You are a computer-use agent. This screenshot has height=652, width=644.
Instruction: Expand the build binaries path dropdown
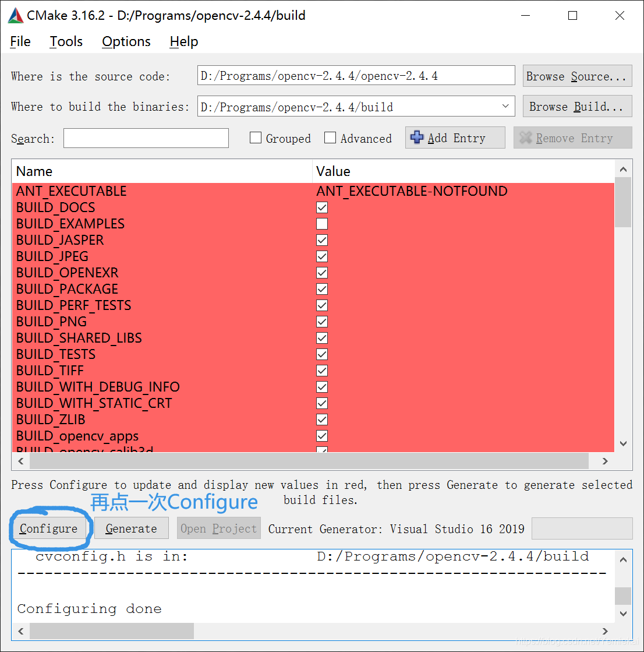[505, 106]
